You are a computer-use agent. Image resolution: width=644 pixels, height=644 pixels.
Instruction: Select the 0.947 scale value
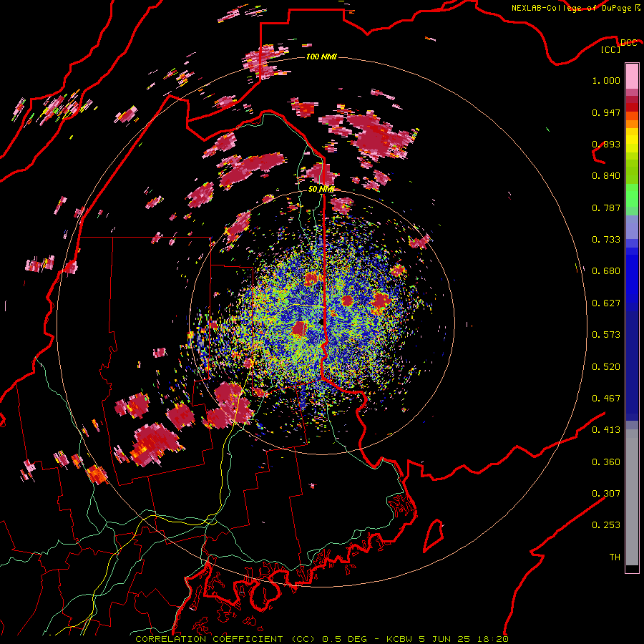coord(606,112)
